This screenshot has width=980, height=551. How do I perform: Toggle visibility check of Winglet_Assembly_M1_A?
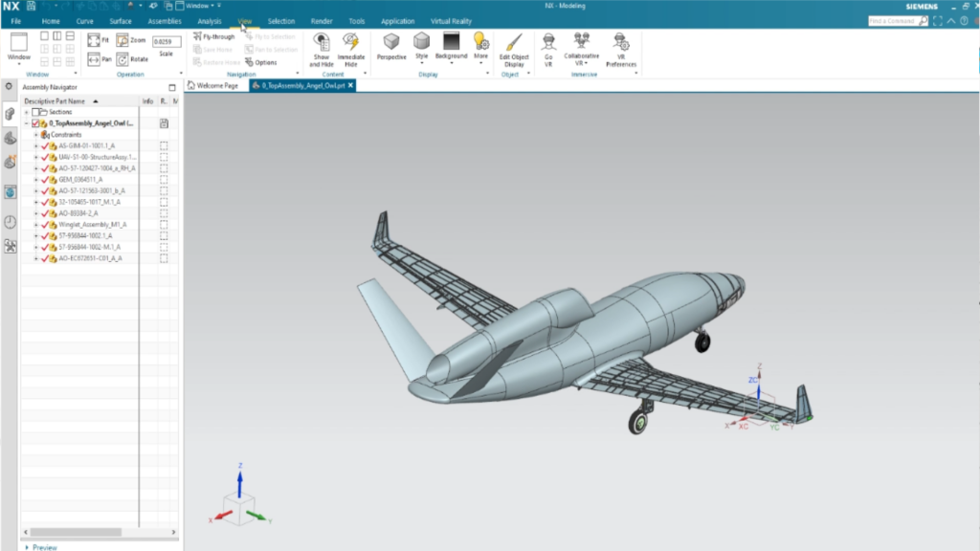(x=45, y=225)
